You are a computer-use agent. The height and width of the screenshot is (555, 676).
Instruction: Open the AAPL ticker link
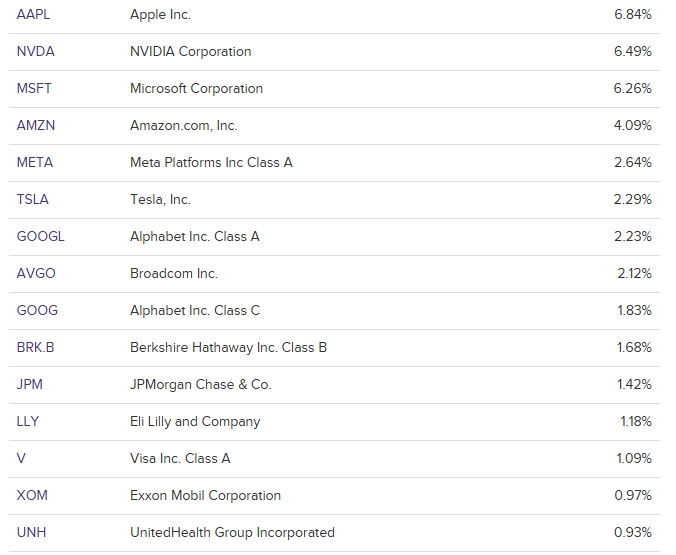tap(34, 15)
